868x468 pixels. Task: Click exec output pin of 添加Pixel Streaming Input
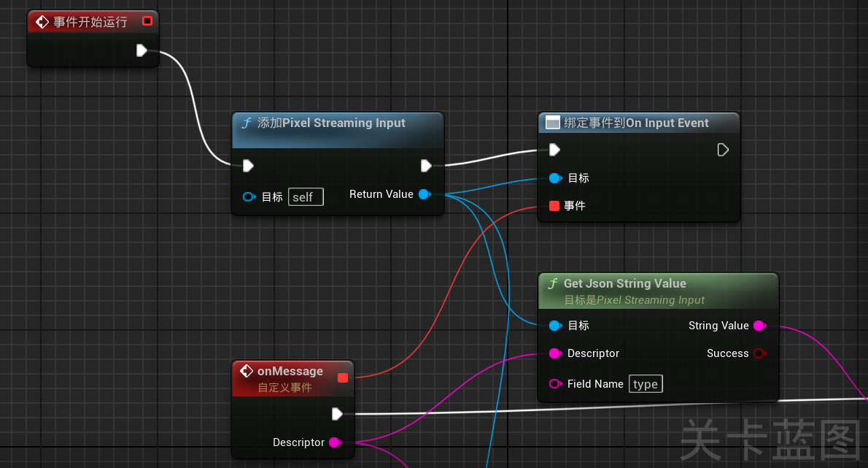tap(426, 166)
